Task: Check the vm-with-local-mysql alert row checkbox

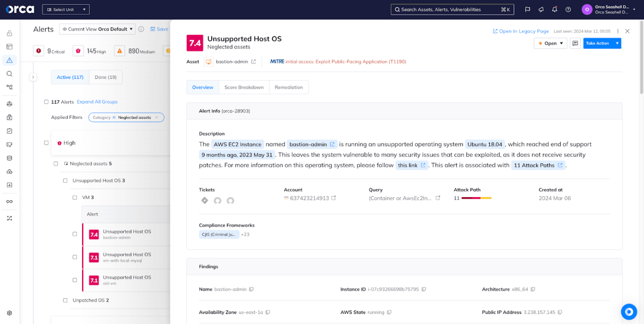Action: pos(75,257)
